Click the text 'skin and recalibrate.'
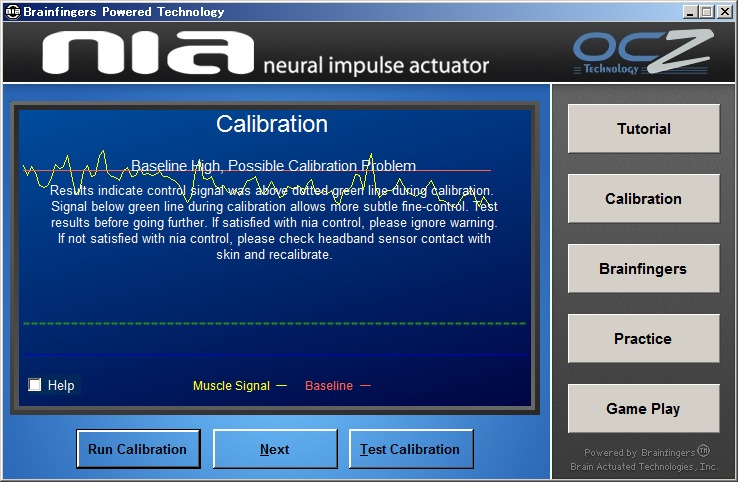738x482 pixels. point(274,255)
